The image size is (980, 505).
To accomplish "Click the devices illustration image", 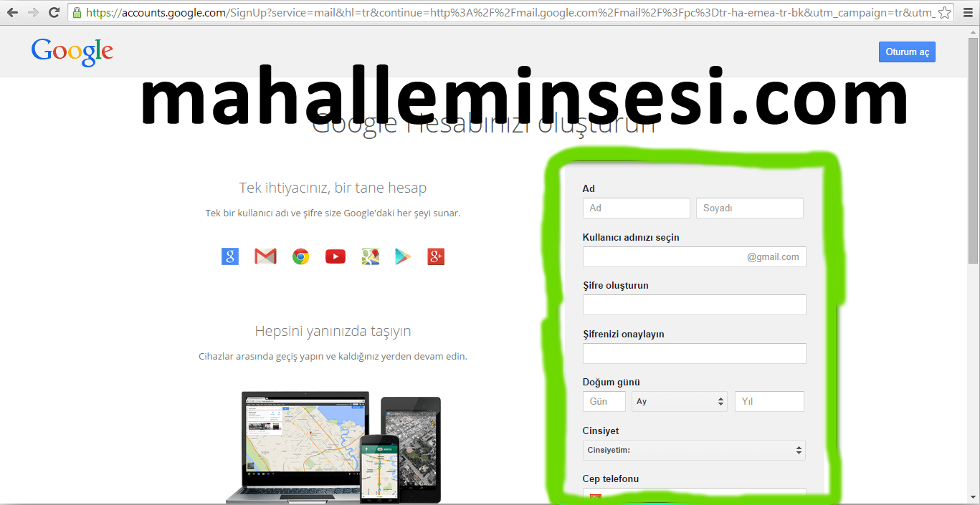I will pyautogui.click(x=333, y=447).
